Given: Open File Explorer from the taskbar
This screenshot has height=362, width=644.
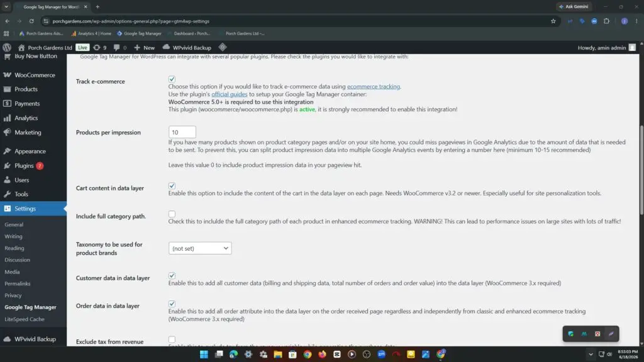Looking at the screenshot, I should [277, 354].
